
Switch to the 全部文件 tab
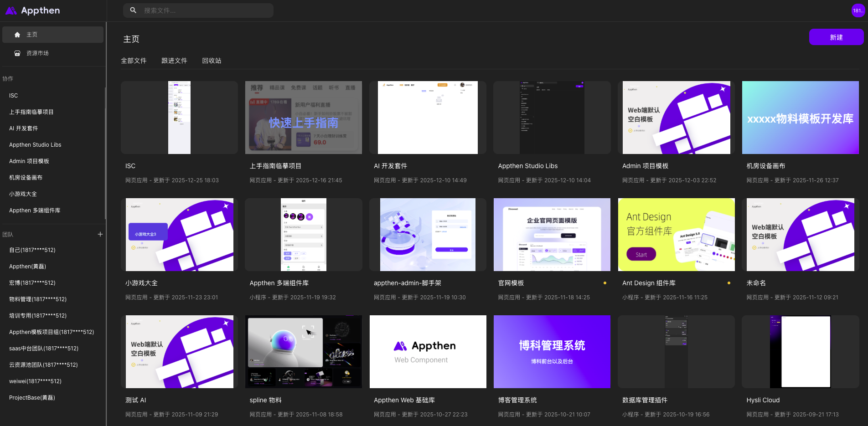pyautogui.click(x=134, y=61)
